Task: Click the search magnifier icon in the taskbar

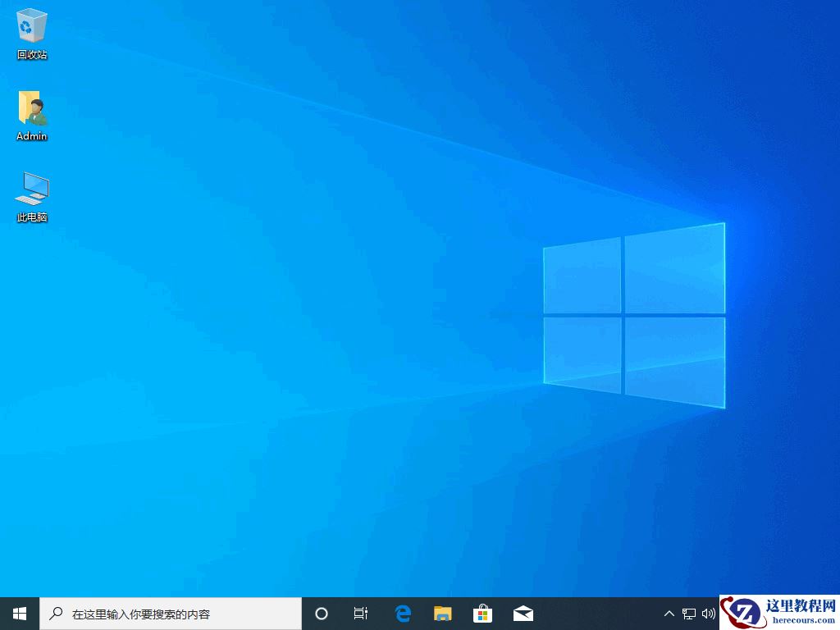Action: point(55,613)
